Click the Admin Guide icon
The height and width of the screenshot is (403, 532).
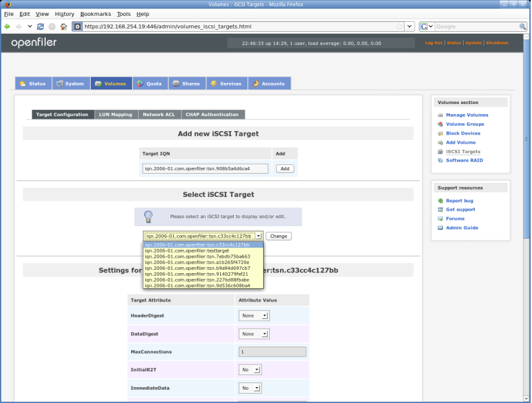click(x=440, y=228)
